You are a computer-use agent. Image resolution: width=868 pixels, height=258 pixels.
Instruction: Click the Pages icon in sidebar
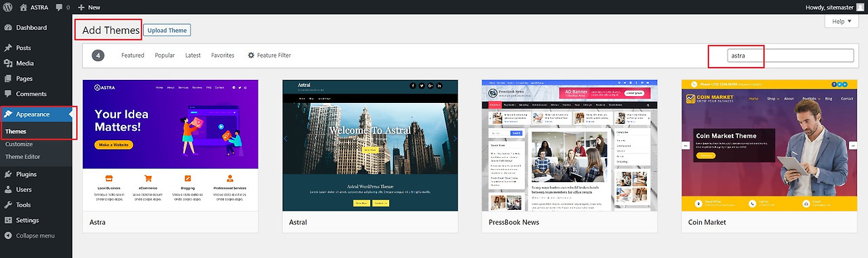point(8,79)
